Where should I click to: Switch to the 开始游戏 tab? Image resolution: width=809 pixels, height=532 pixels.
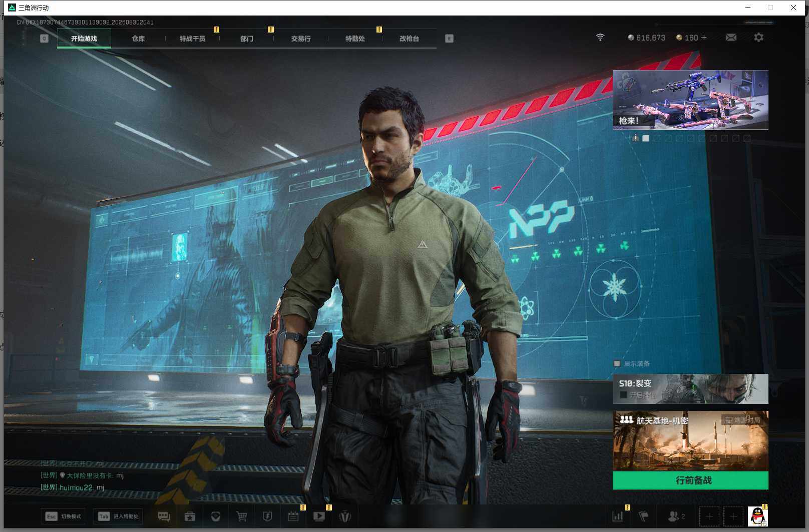click(x=84, y=39)
